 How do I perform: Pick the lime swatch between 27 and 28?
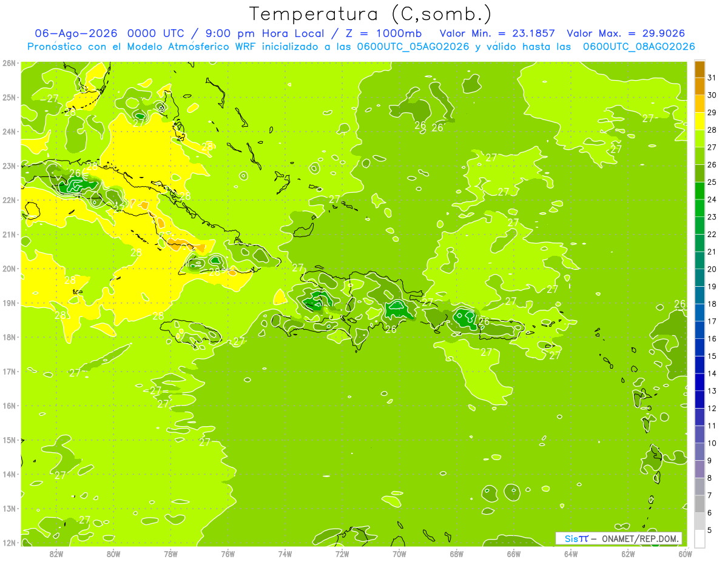(699, 138)
